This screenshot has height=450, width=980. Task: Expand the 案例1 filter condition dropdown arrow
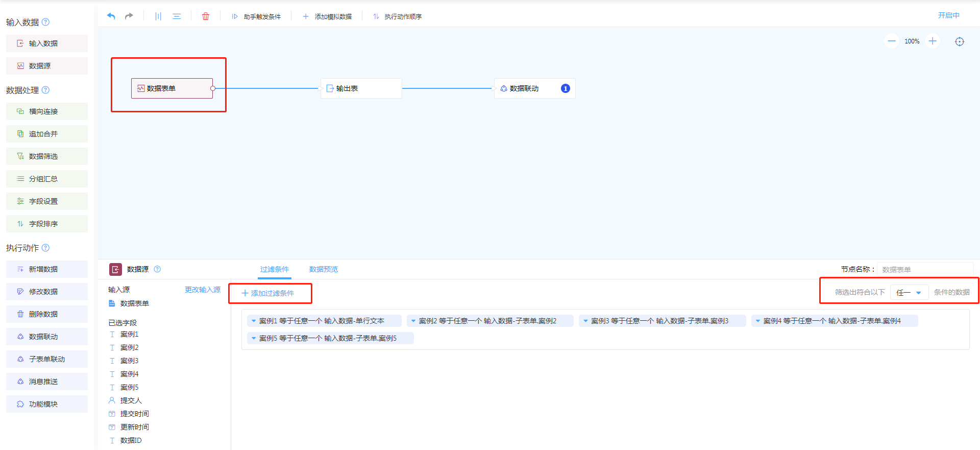coord(253,321)
